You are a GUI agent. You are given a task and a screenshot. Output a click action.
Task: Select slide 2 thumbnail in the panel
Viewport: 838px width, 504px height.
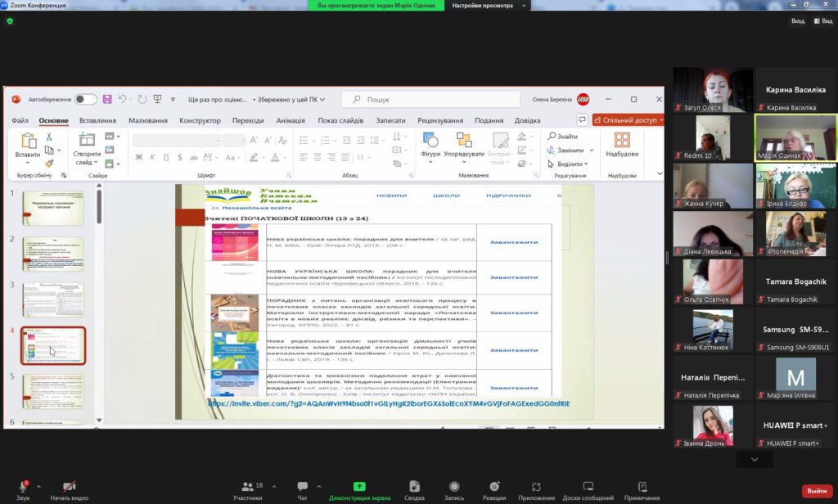[52, 254]
